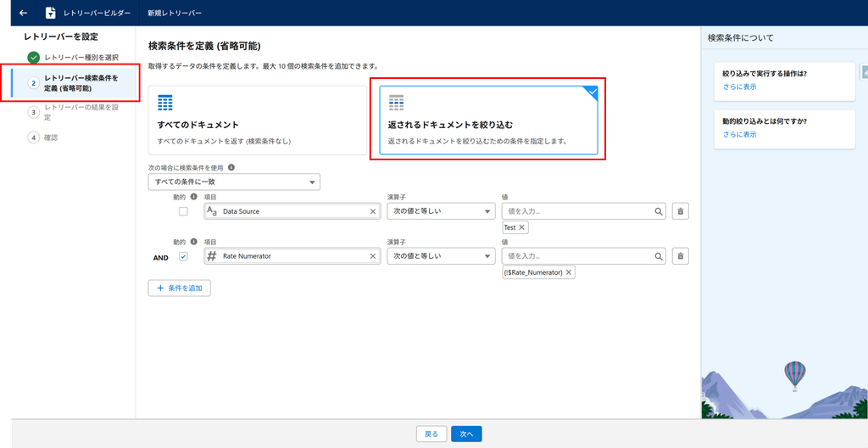868x448 pixels.
Task: Remove the {!$Rate_Numerator} value pill
Action: click(x=569, y=272)
